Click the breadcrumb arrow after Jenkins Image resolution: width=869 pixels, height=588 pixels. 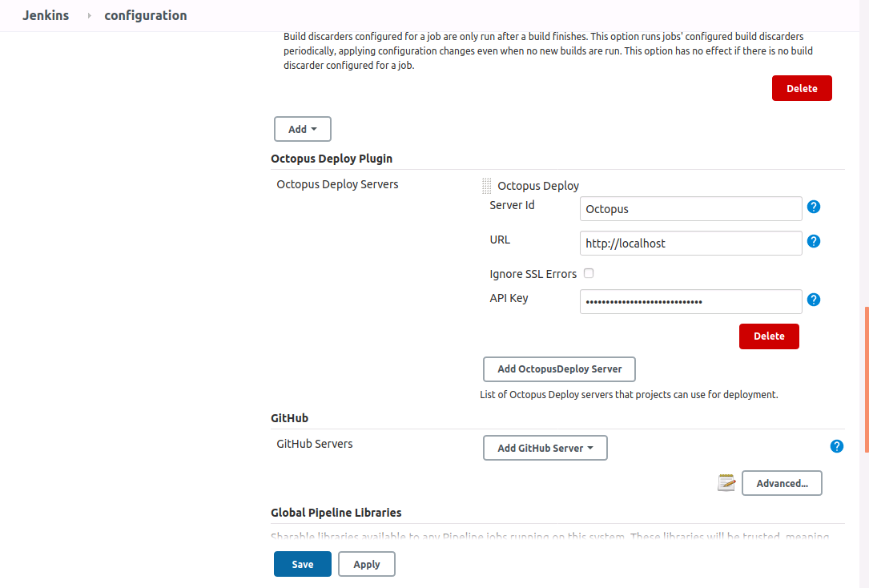click(x=89, y=15)
